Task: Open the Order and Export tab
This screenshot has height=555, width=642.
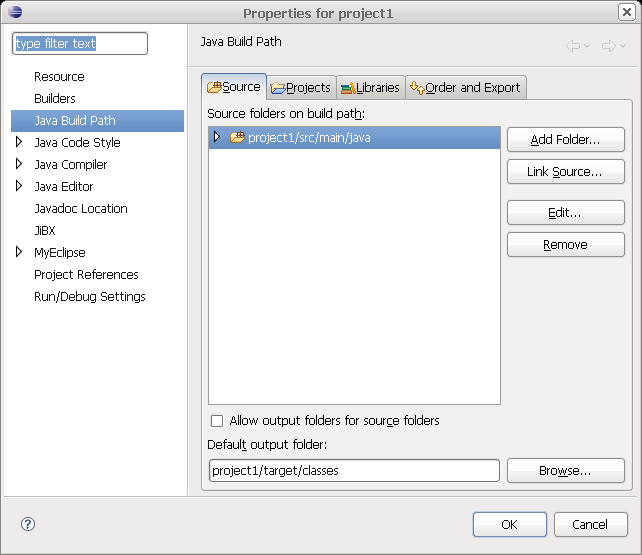Action: tap(465, 88)
